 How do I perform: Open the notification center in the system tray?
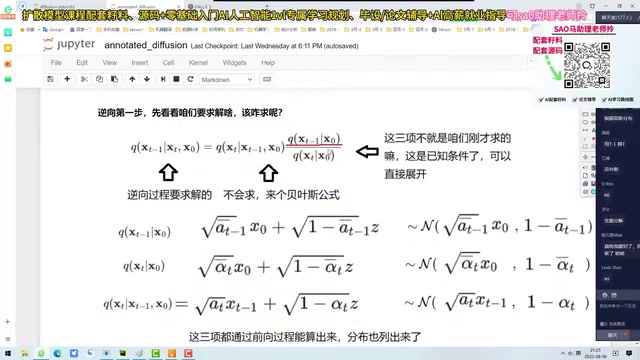(x=629, y=353)
